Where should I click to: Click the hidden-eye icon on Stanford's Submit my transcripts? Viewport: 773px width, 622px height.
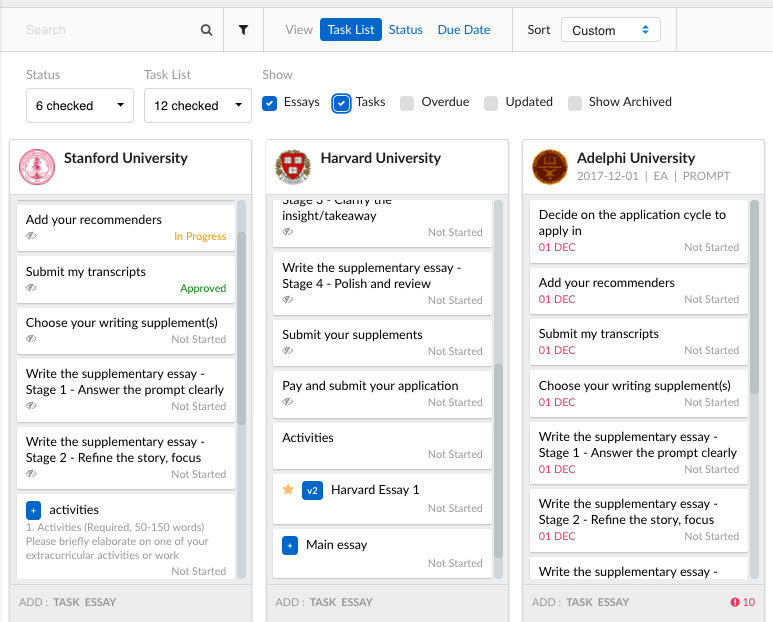(32, 287)
